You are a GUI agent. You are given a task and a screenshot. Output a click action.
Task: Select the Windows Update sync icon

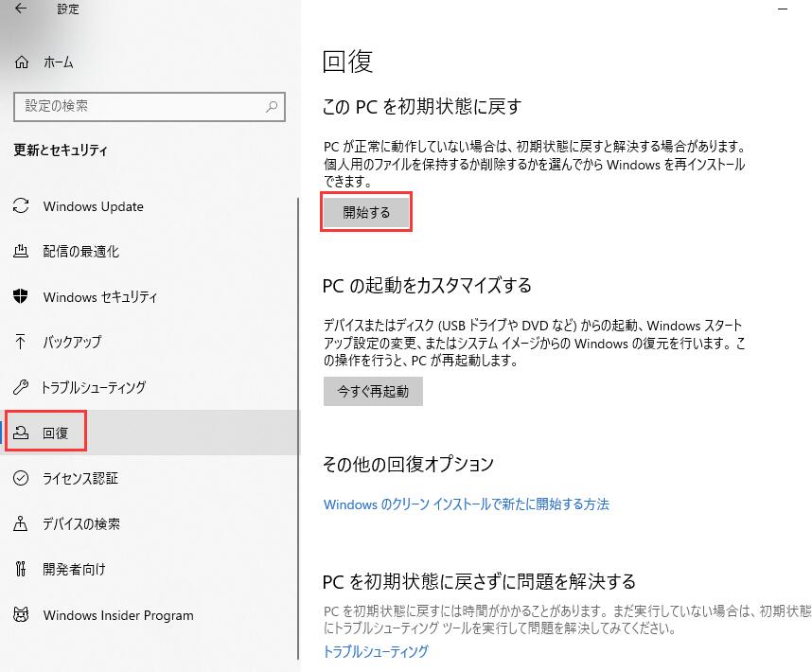[x=22, y=206]
